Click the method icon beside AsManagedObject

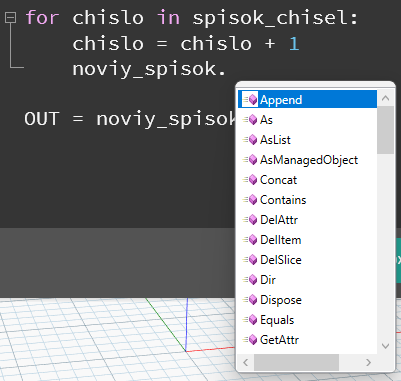click(250, 160)
